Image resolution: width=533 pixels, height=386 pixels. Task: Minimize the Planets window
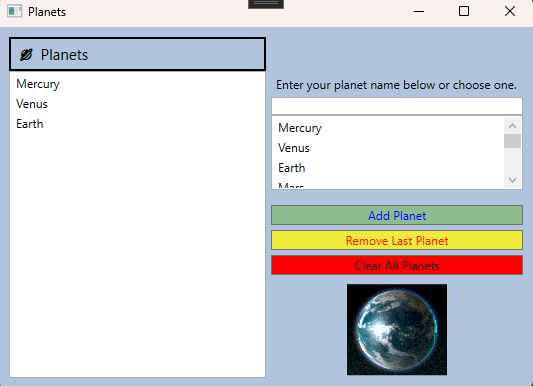419,12
